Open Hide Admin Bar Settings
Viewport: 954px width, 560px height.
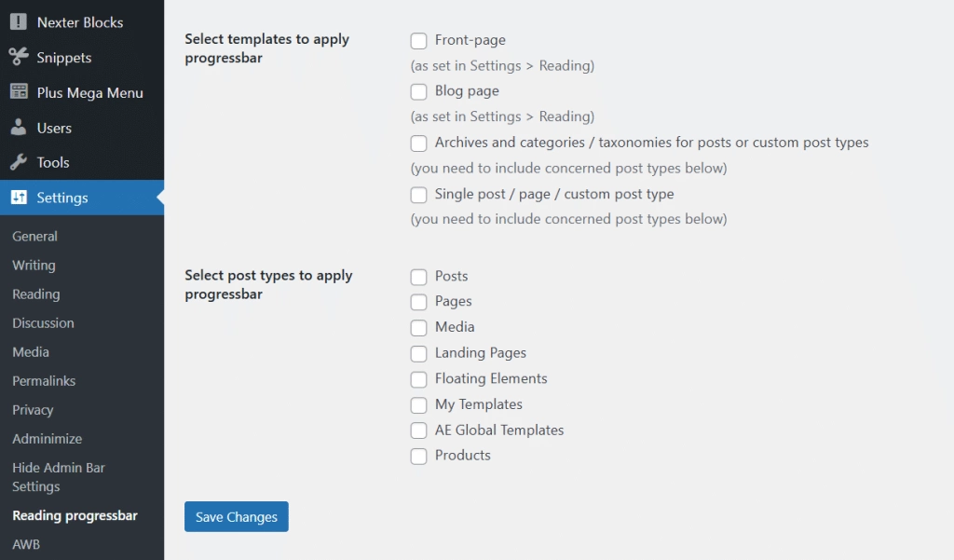click(58, 477)
